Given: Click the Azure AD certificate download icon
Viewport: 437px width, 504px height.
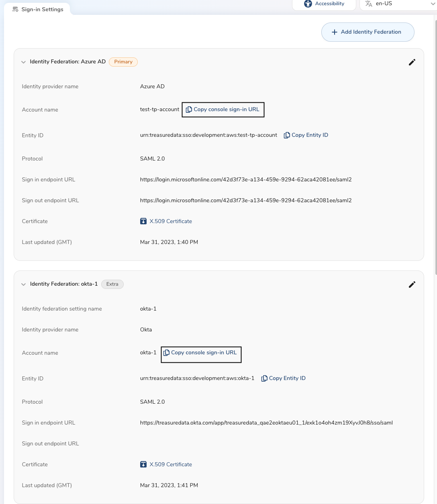Looking at the screenshot, I should point(143,221).
